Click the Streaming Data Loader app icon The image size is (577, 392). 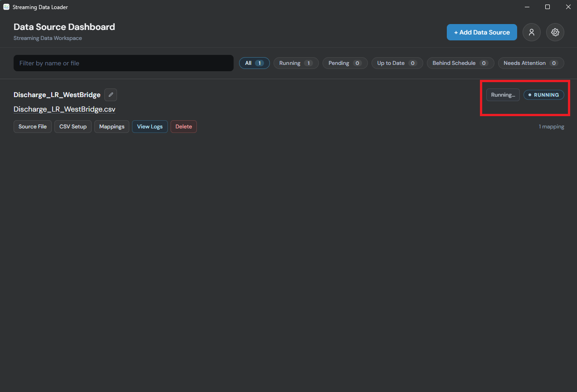[6, 7]
